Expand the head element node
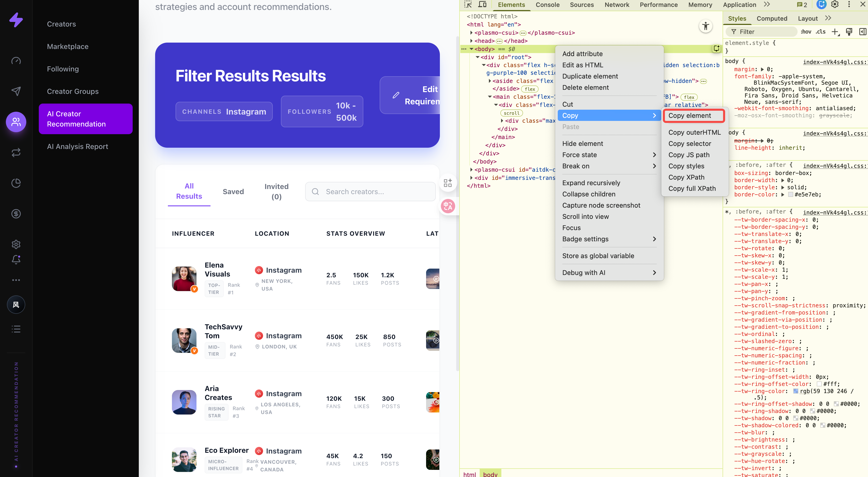This screenshot has height=477, width=868. tap(471, 41)
